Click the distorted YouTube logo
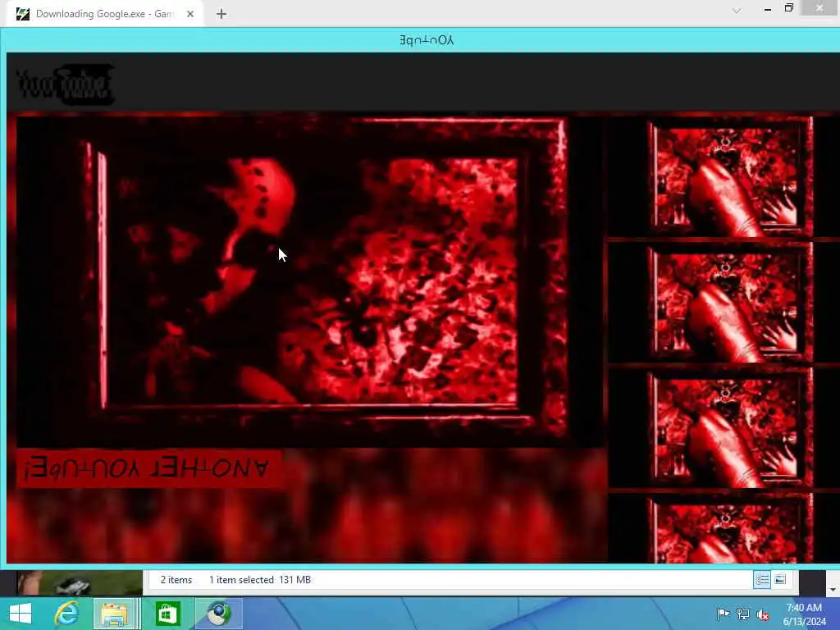This screenshot has height=630, width=840. tap(66, 84)
